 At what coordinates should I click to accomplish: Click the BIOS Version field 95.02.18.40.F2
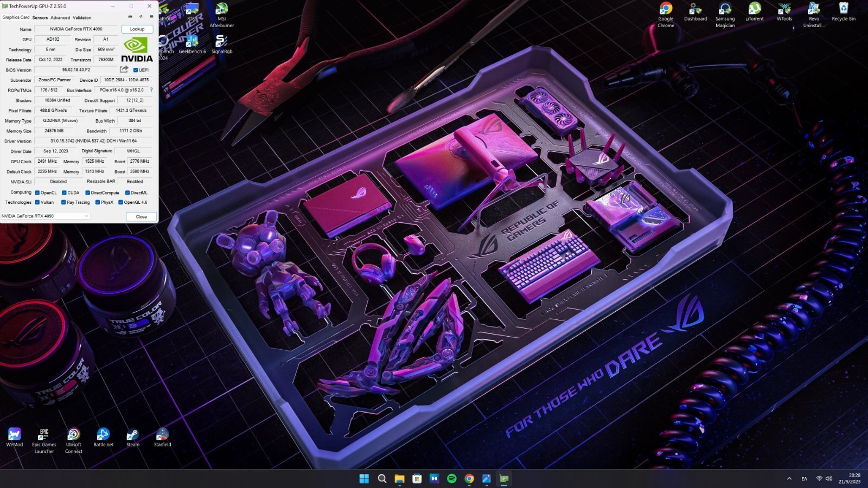76,69
